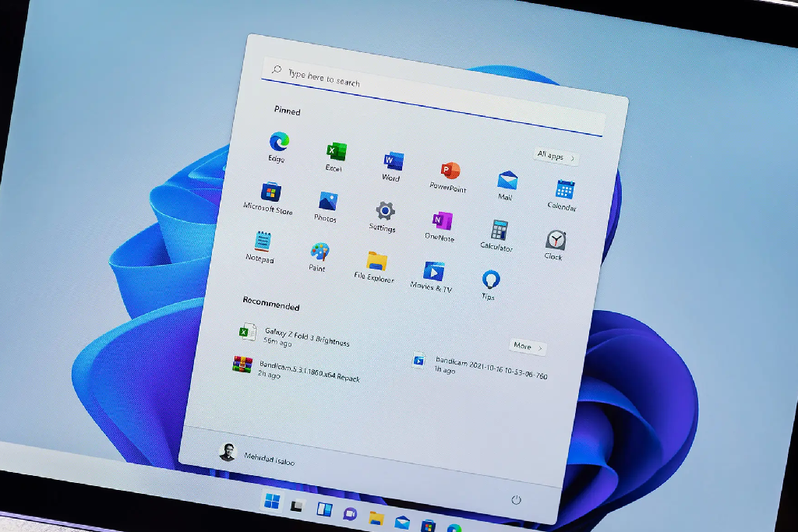Viewport: 798px width, 532px height.
Task: Open Bandicam.5.3.1.1880.x64.Repack archive
Action: pos(296,370)
